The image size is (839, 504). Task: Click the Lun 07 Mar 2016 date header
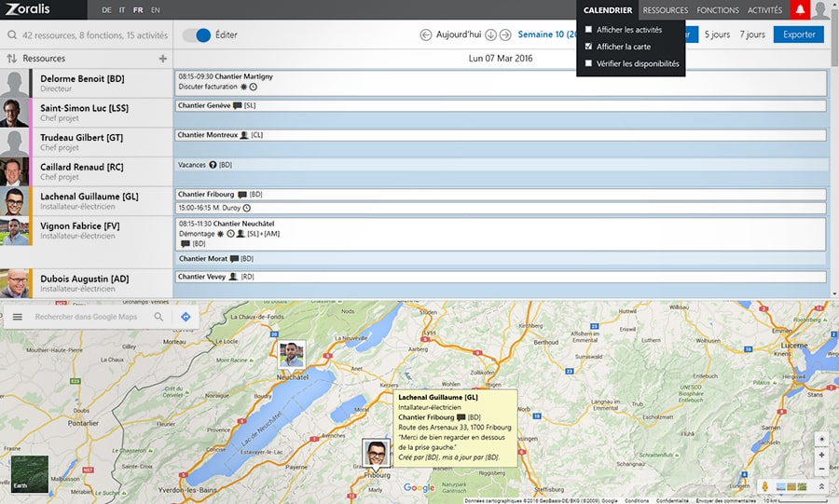501,59
